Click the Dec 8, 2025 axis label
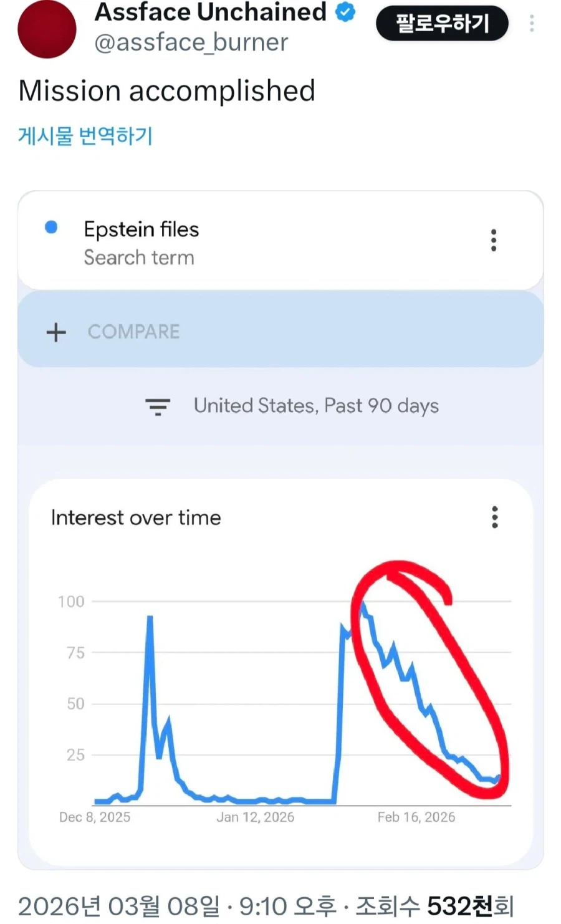The width and height of the screenshot is (561, 924). click(x=95, y=817)
